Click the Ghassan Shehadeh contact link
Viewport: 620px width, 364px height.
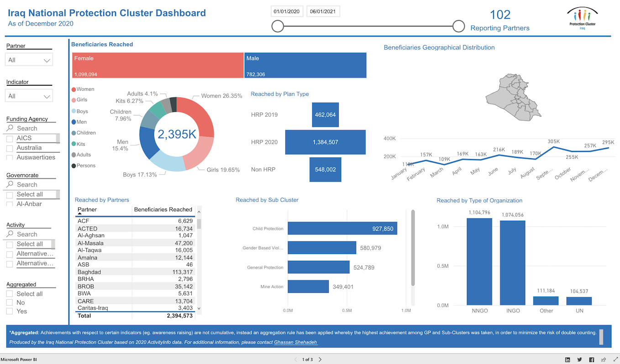pos(295,342)
